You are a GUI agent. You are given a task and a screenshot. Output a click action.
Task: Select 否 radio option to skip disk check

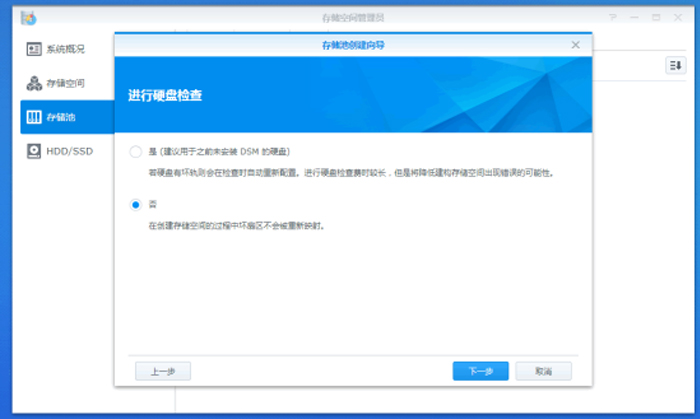point(136,205)
